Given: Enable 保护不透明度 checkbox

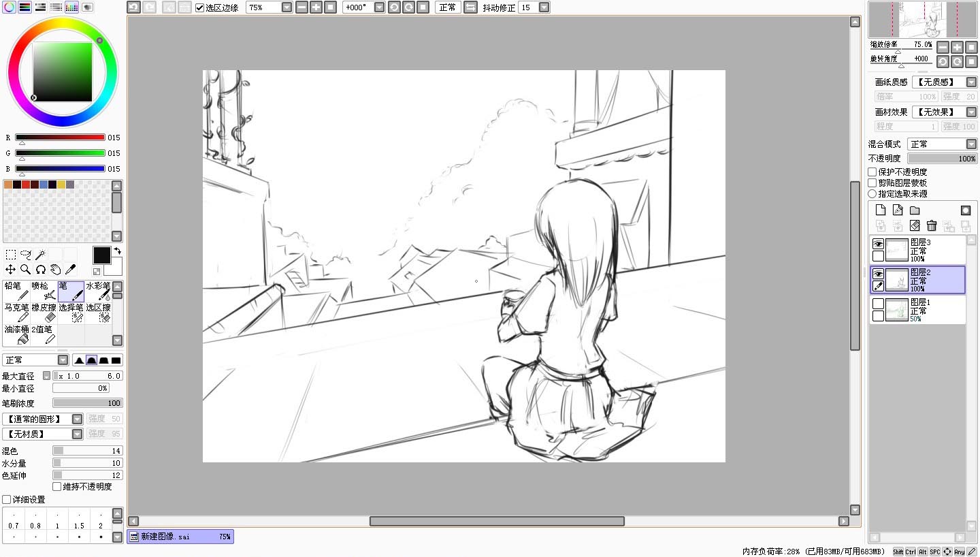Looking at the screenshot, I should point(872,172).
